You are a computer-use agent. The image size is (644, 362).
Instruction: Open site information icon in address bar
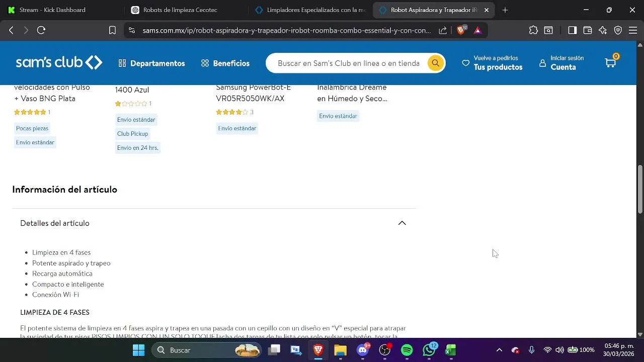click(132, 30)
